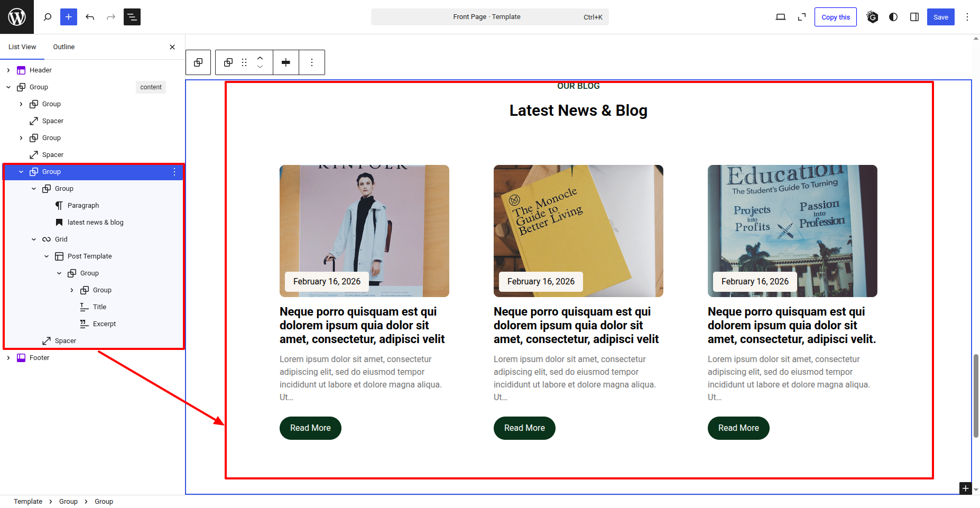Click the Copy this button
Viewport: 980px width, 508px height.
point(835,17)
